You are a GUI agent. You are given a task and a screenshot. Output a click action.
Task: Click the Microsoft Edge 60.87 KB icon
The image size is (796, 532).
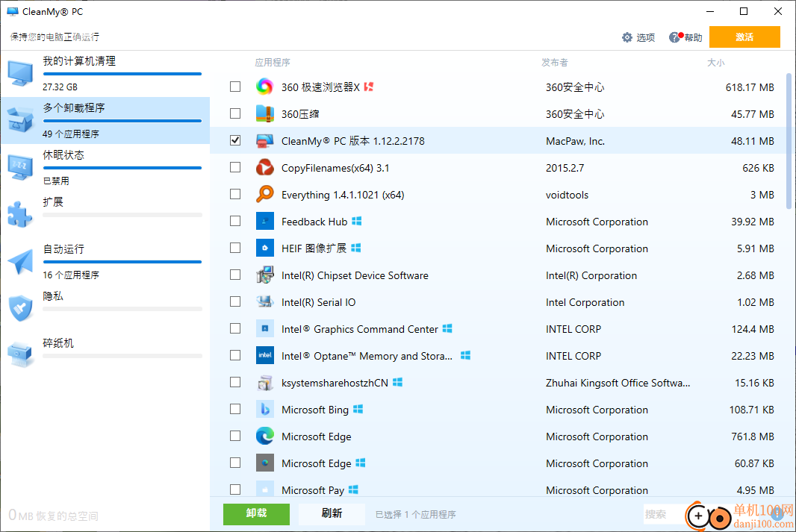click(264, 463)
